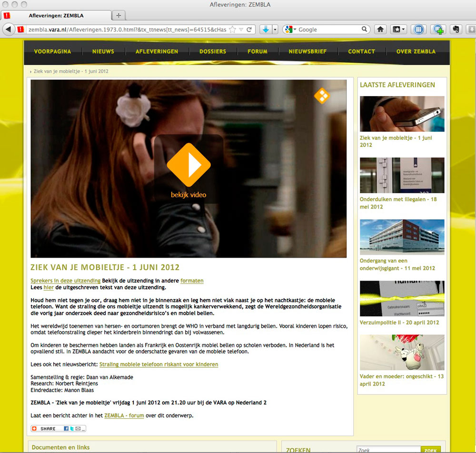Image resolution: width=476 pixels, height=453 pixels.
Task: Select the Afleveringen: ZEMBLA browser tab
Action: click(x=56, y=16)
